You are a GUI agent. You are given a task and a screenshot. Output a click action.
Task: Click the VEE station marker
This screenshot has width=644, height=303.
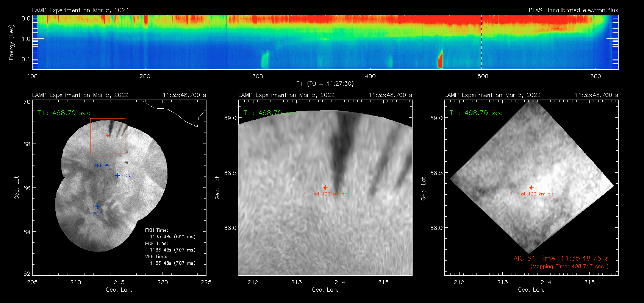107,165
